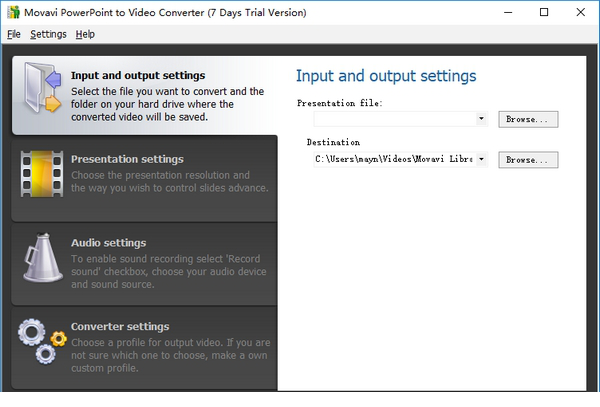Click the Destination path text field
Viewport: 600px width, 407px height.
pos(392,159)
